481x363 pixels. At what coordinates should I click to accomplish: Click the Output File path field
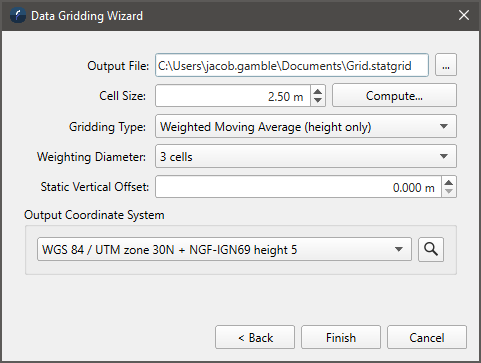pos(292,65)
